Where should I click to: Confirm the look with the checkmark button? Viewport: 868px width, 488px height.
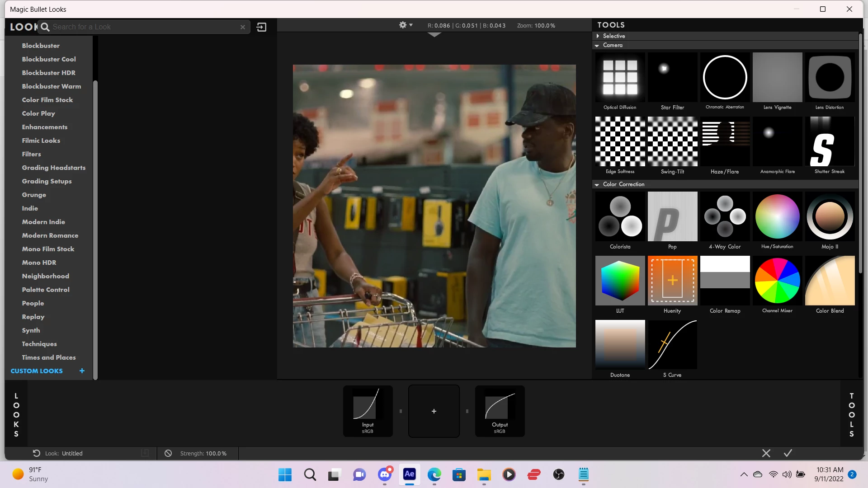(788, 453)
